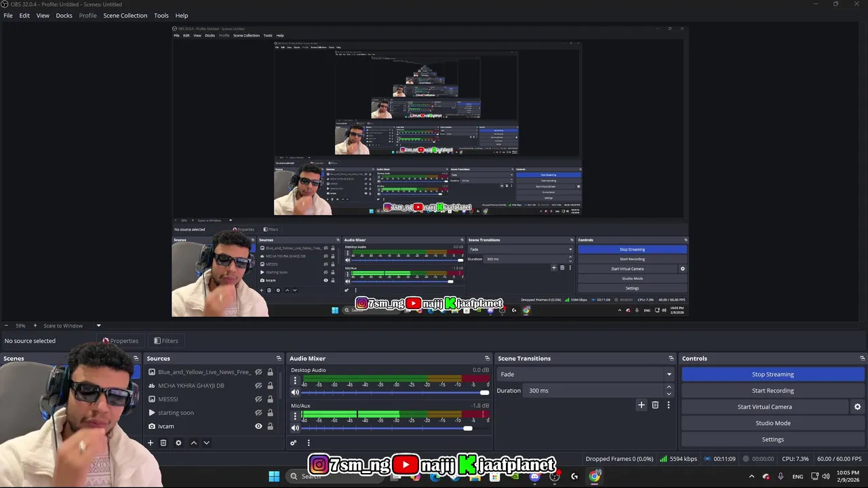
Task: Open source Filters button
Action: (x=166, y=341)
